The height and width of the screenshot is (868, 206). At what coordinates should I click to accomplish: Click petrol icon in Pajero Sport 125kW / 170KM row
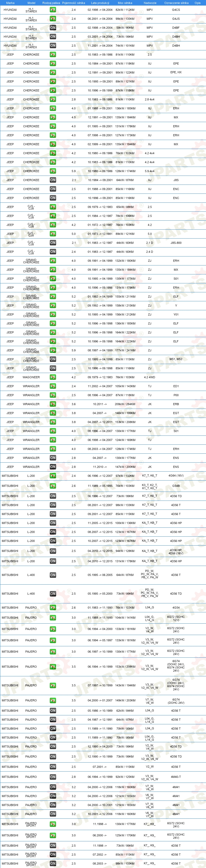click(x=53, y=835)
